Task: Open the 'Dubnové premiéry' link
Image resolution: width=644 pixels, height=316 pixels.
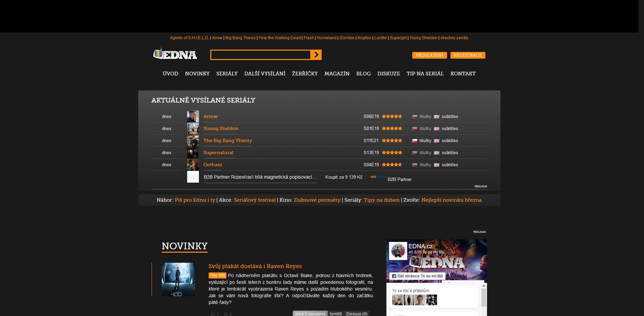Action: coord(317,200)
